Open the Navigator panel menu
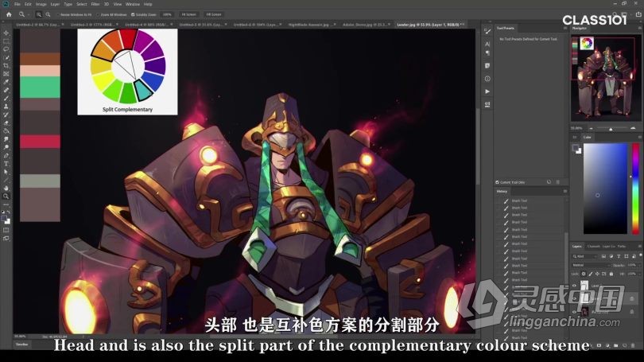Screen dimensions: 644x362 (x=639, y=29)
